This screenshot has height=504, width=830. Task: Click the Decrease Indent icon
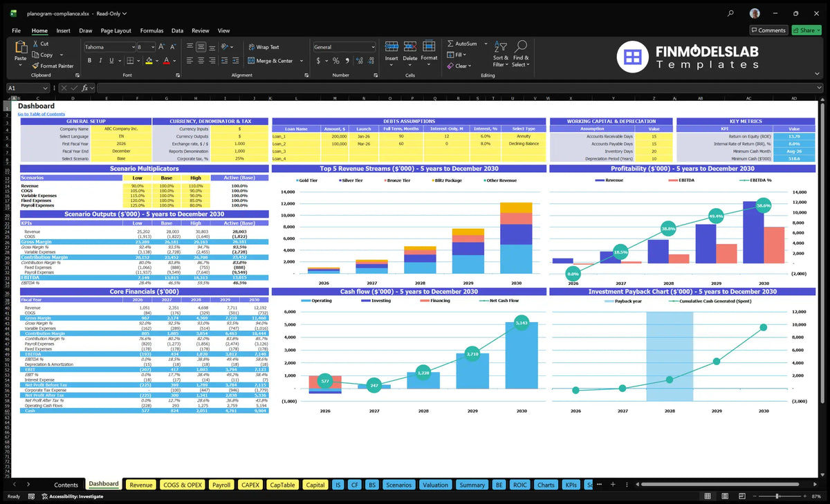[224, 61]
